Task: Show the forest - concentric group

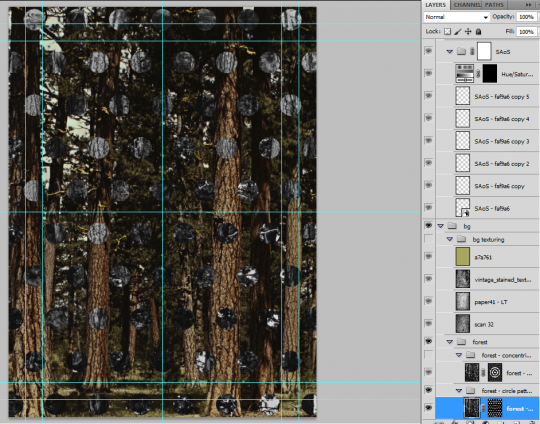Action: click(x=428, y=354)
